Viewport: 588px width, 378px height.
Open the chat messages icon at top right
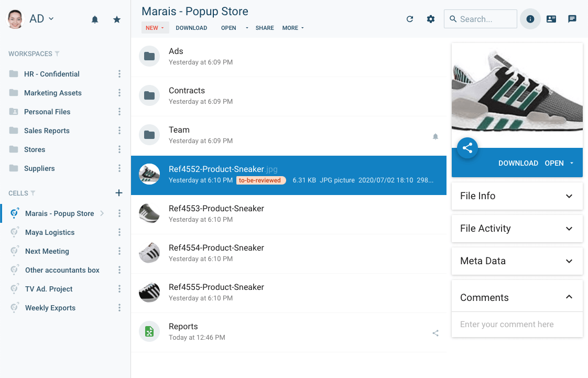point(572,18)
